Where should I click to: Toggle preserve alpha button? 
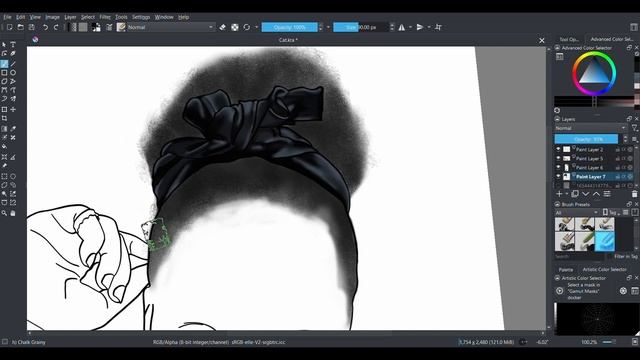[x=235, y=27]
